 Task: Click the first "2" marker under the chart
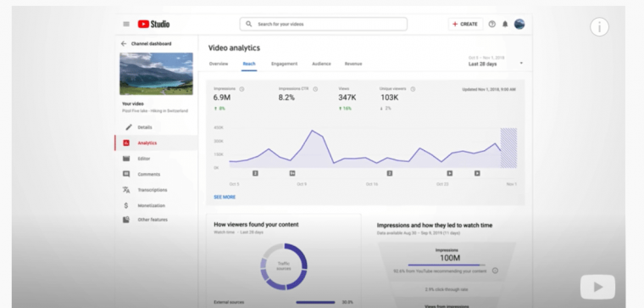pos(255,174)
